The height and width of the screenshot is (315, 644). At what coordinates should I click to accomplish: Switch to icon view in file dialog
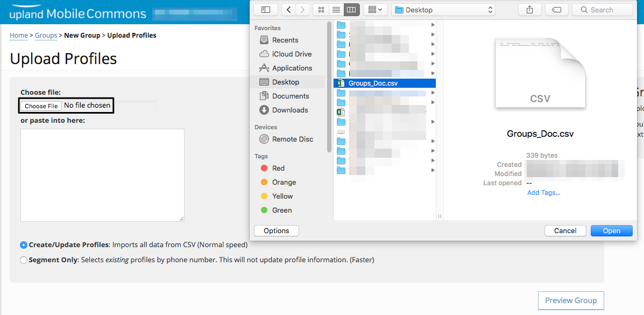pos(321,10)
